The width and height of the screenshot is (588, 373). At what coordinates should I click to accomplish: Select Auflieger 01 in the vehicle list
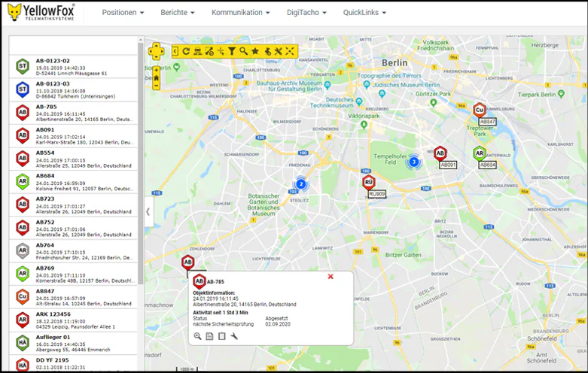74,343
